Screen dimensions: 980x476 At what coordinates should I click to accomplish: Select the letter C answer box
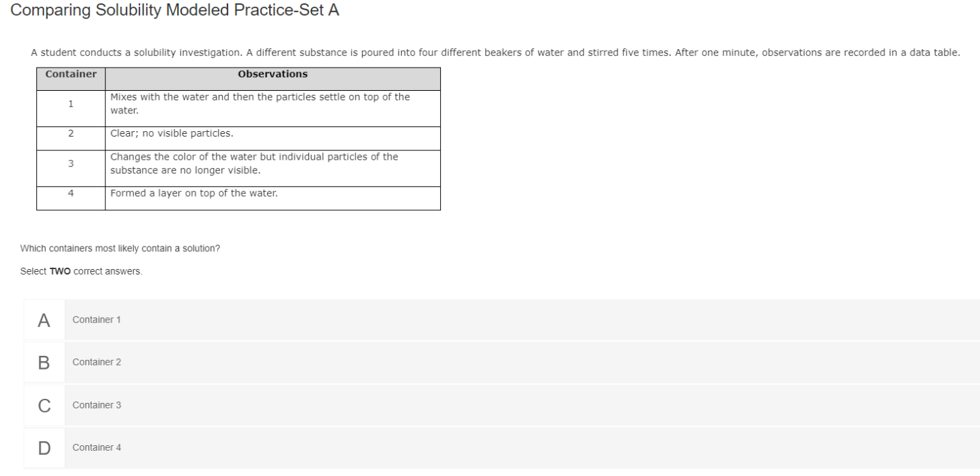(x=44, y=405)
